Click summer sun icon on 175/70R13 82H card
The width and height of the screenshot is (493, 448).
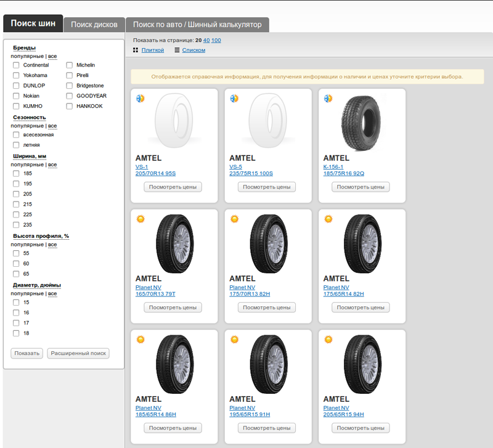234,219
